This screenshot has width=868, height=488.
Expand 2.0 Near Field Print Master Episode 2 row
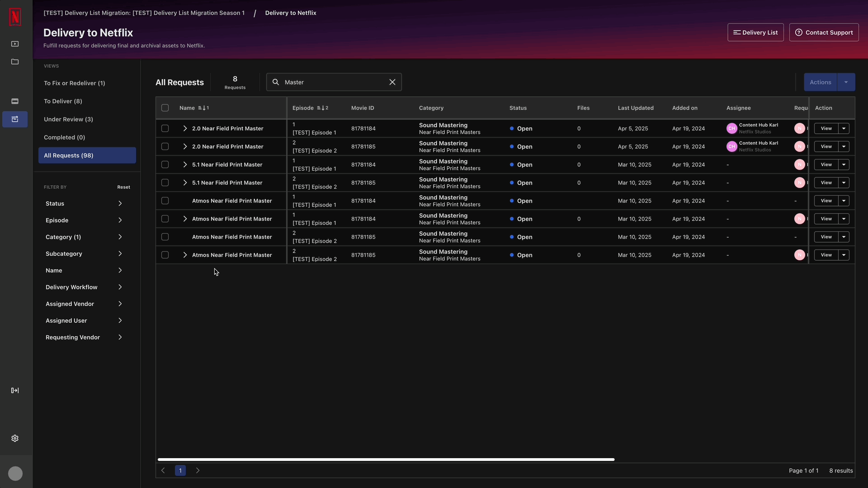(x=185, y=146)
